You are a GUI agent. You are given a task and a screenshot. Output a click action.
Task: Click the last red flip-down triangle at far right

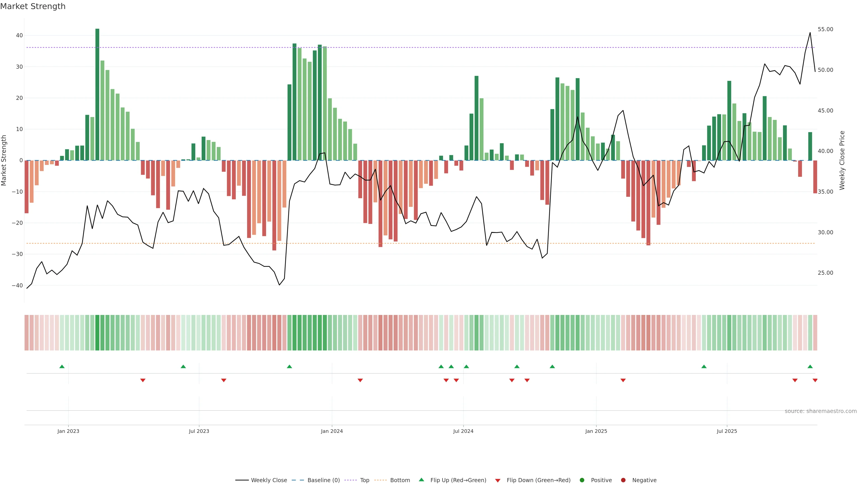tap(815, 380)
